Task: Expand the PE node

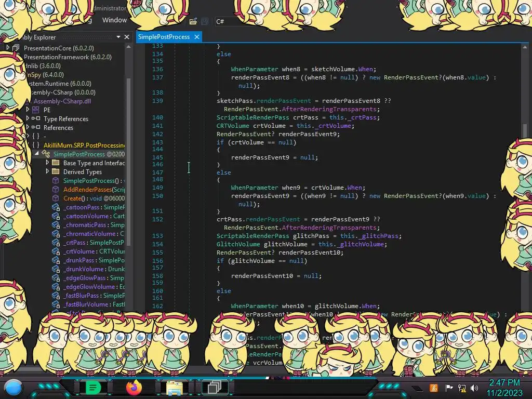Action: pyautogui.click(x=28, y=110)
